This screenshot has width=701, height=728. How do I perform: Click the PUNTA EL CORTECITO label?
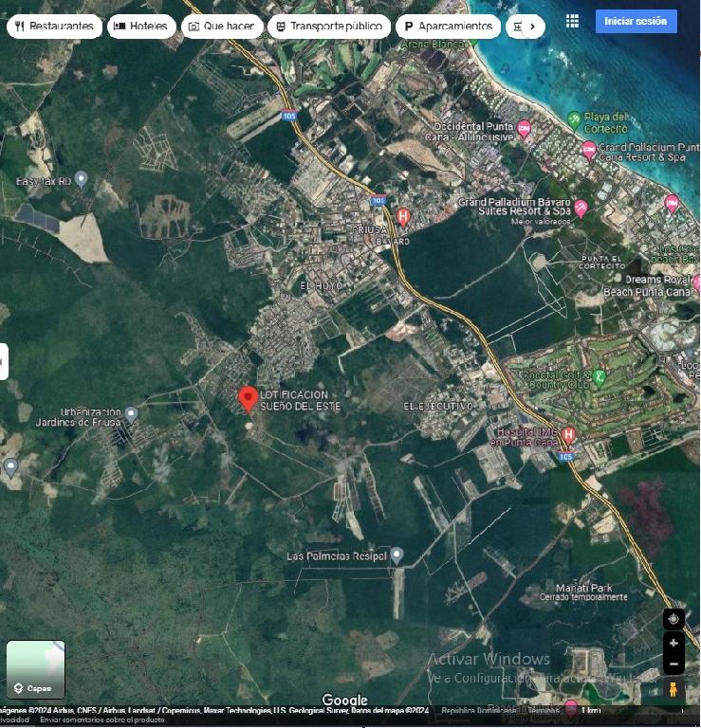601,263
